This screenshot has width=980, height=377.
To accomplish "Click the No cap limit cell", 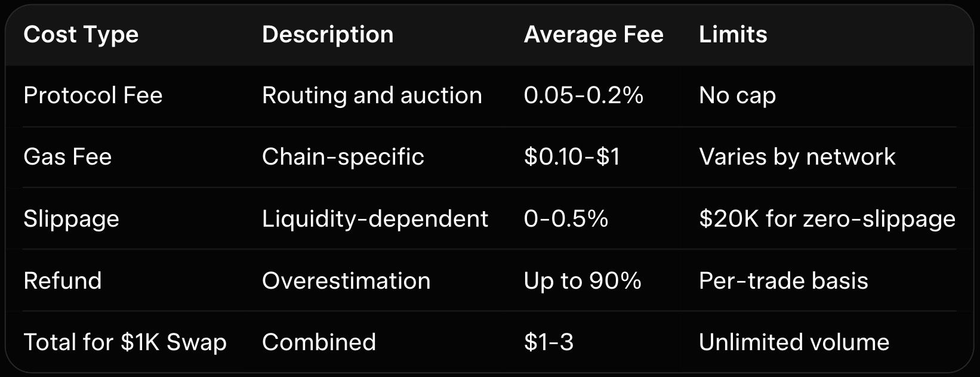I will [737, 95].
